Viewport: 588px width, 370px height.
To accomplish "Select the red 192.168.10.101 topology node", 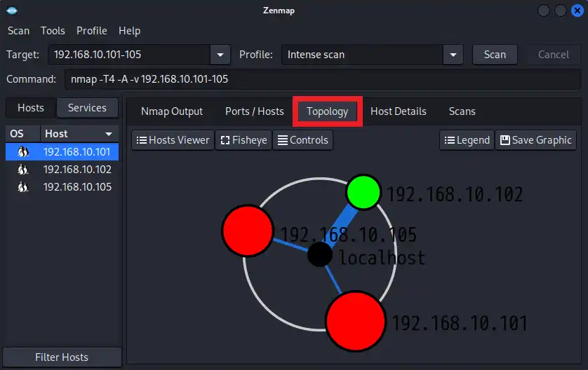I will pos(356,322).
